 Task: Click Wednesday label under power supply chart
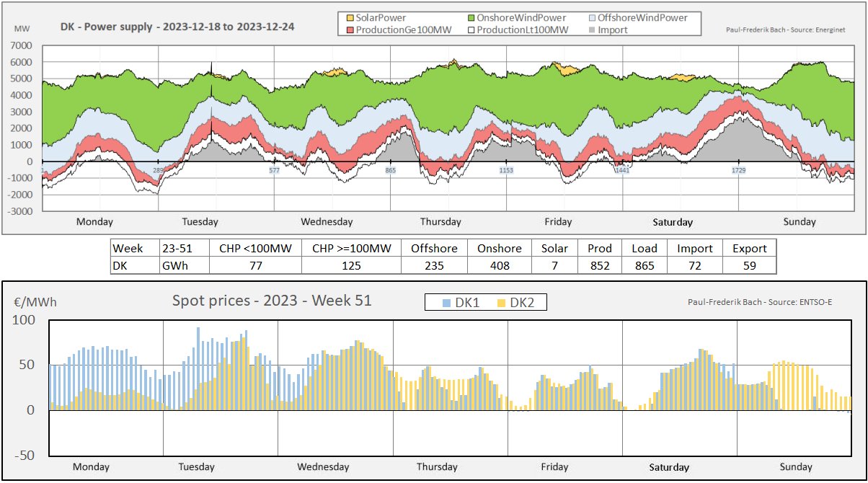(x=327, y=222)
